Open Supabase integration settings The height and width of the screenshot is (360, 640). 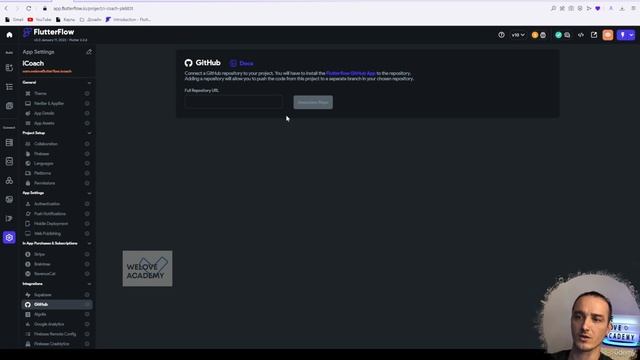point(57,294)
